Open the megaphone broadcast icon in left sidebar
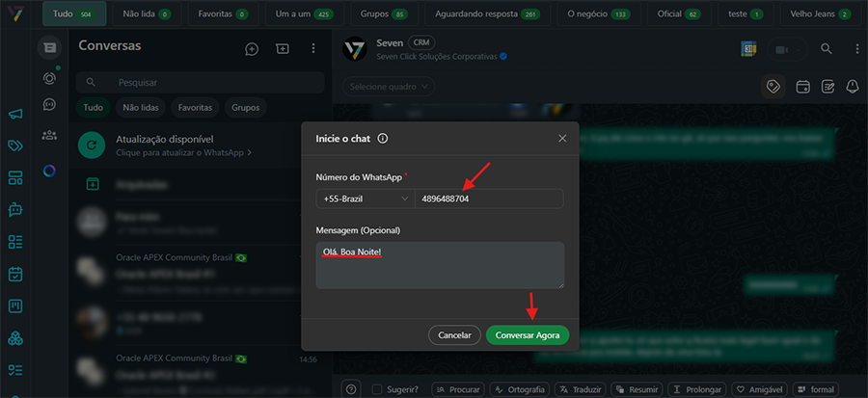868x398 pixels. 15,115
